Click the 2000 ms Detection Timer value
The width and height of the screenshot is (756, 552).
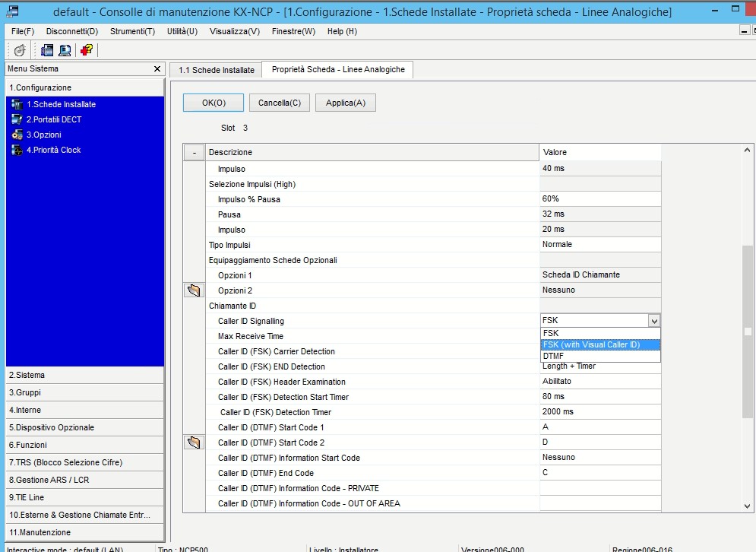tap(600, 411)
